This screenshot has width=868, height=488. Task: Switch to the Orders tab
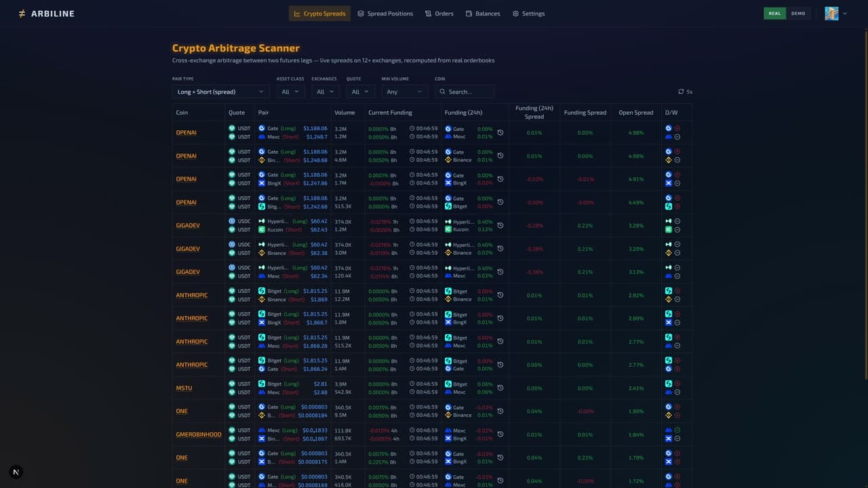[x=439, y=14]
